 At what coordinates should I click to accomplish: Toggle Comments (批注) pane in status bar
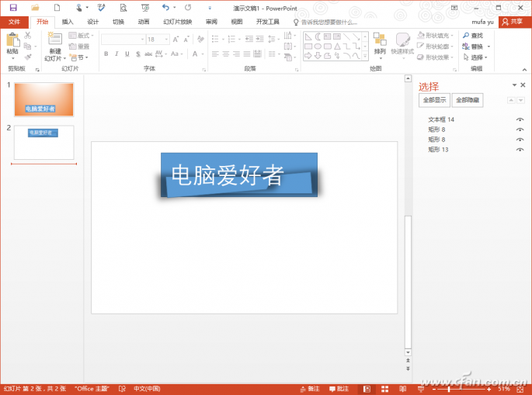click(x=339, y=389)
